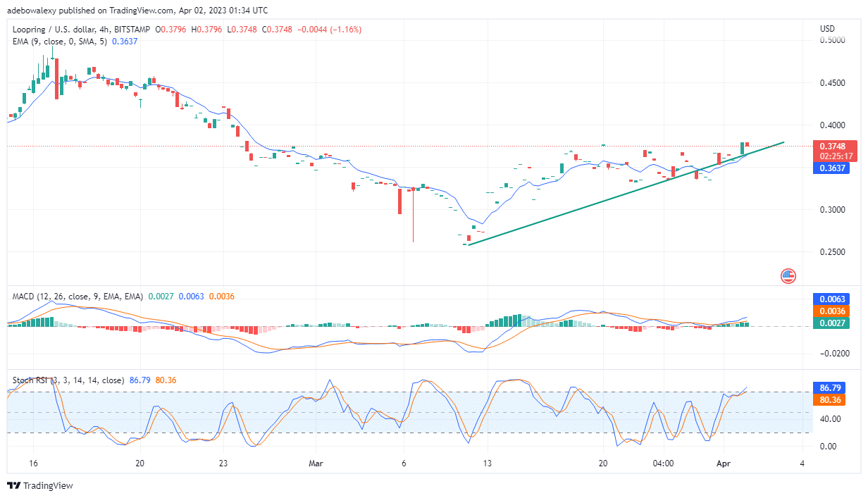Select the "Loopring / U.S. dollar, 4h, BITSTAMP" title

pos(81,29)
